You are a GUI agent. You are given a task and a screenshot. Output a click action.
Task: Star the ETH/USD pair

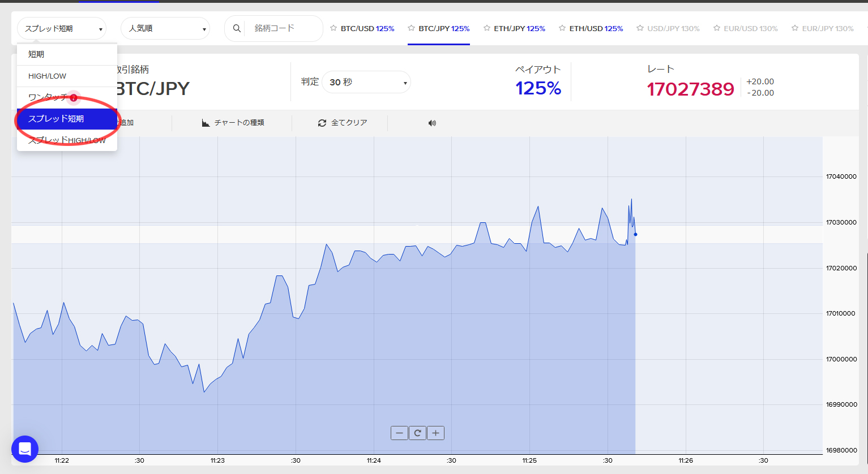click(562, 28)
